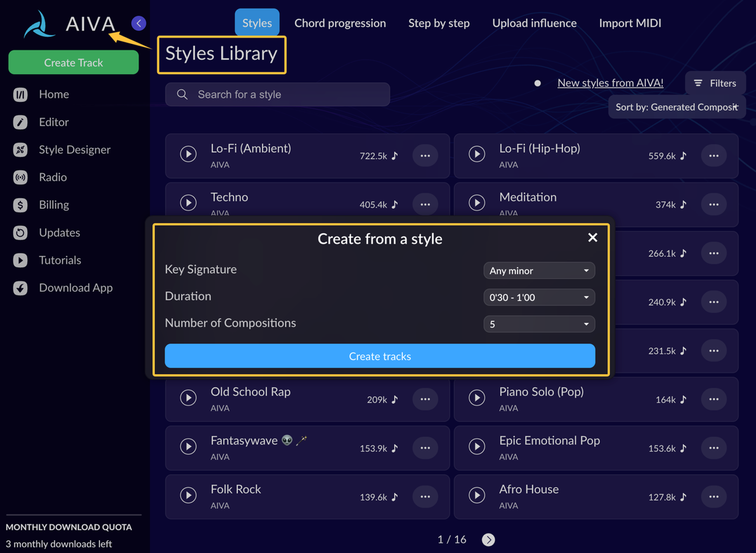Click the 1 / 16 page indicator

[452, 539]
